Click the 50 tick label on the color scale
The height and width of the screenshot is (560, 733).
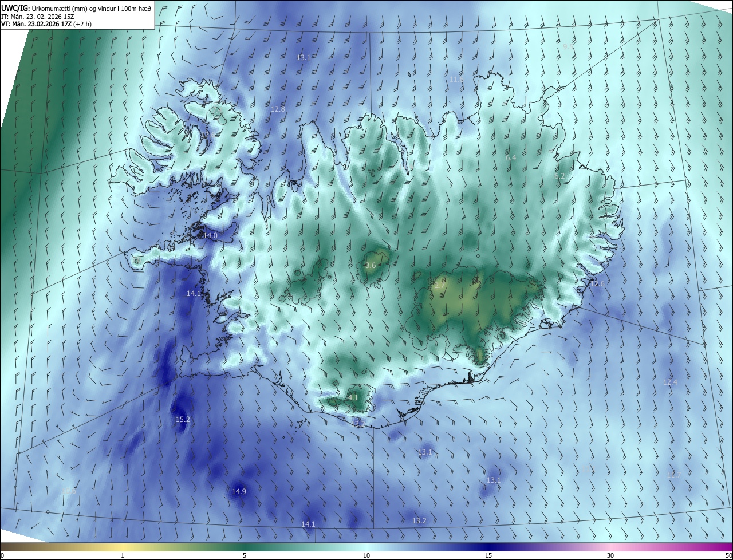click(728, 556)
